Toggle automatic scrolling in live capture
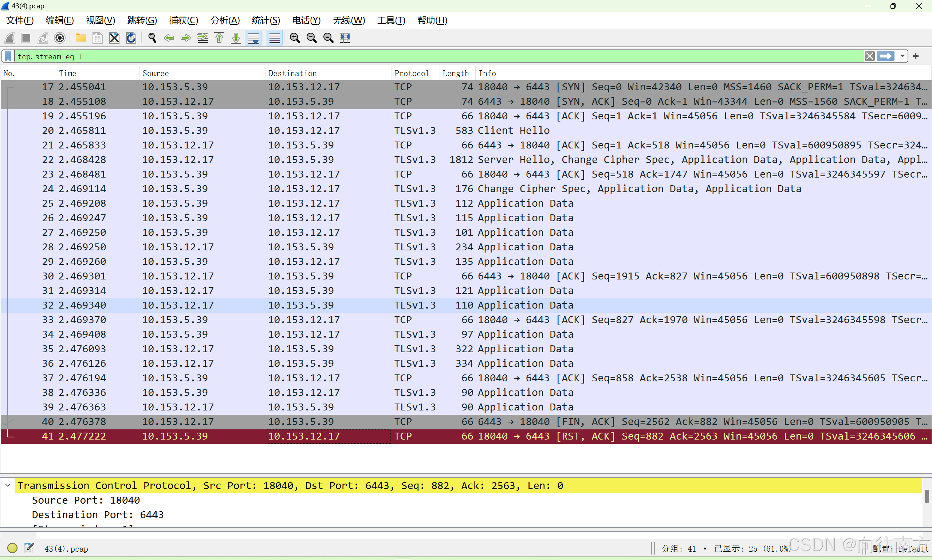932x560 pixels. (253, 38)
